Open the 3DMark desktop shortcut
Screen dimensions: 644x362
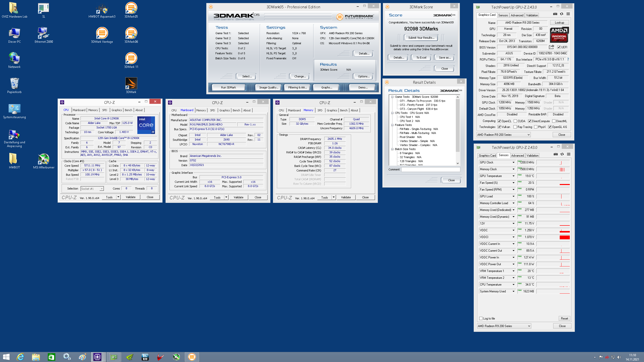(x=131, y=85)
